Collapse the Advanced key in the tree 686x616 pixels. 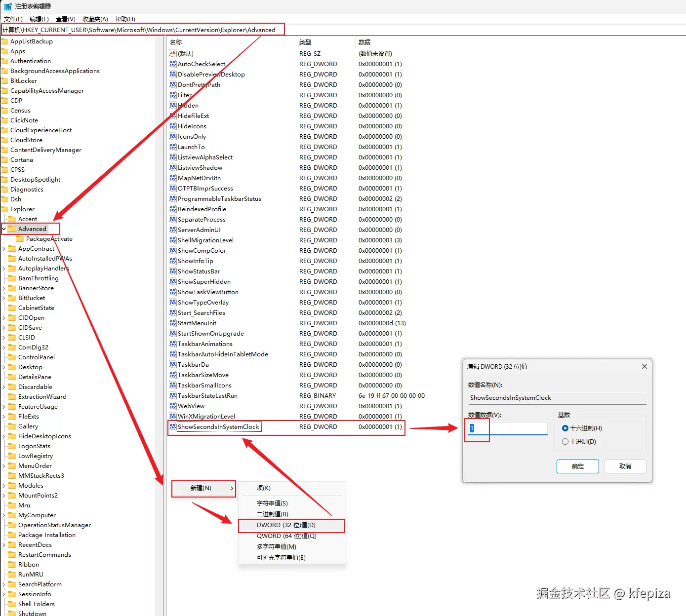(x=4, y=229)
